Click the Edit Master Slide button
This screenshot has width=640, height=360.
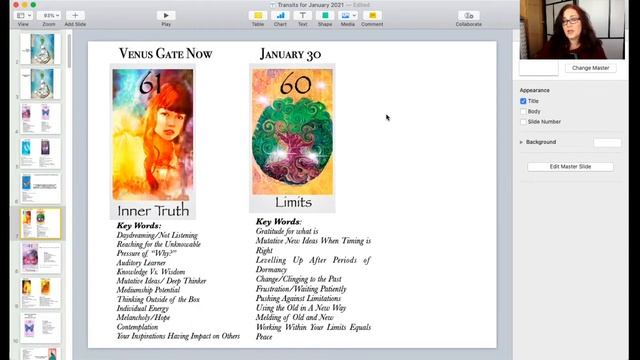(570, 167)
